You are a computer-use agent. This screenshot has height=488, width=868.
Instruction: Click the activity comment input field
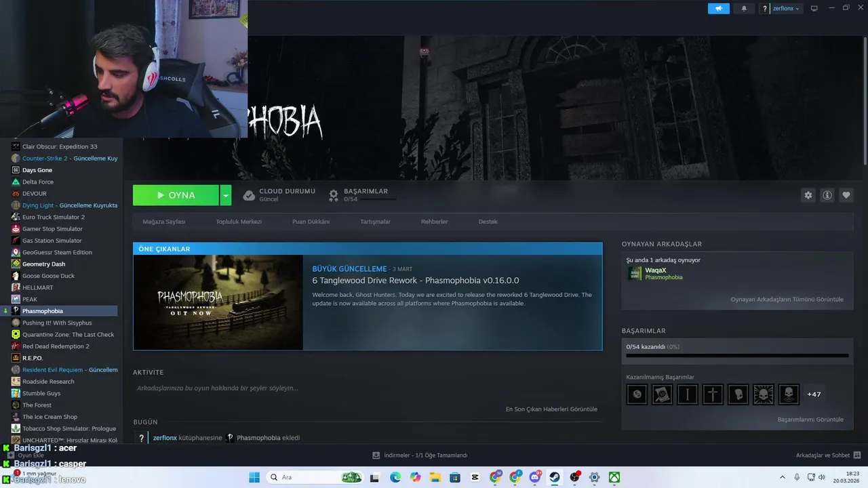tap(368, 388)
